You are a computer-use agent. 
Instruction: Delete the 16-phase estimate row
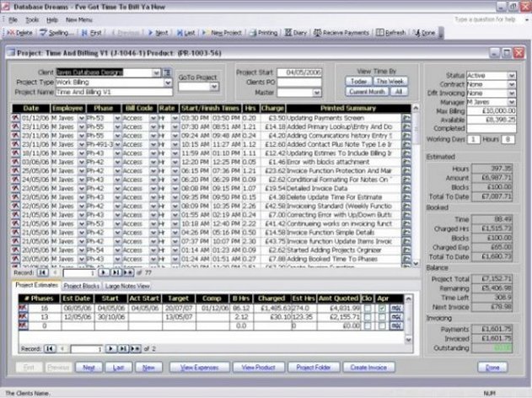(24, 308)
